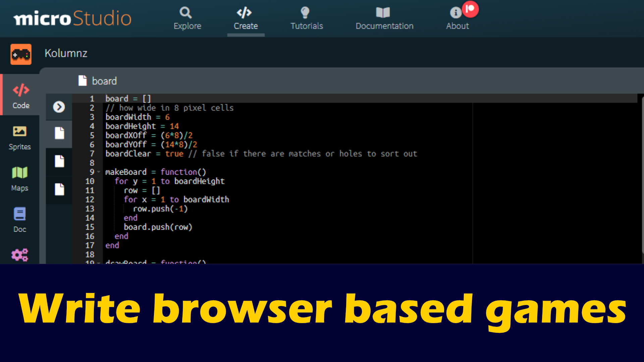644x362 pixels.
Task: Click the Kolumnz project title text
Action: (x=66, y=53)
